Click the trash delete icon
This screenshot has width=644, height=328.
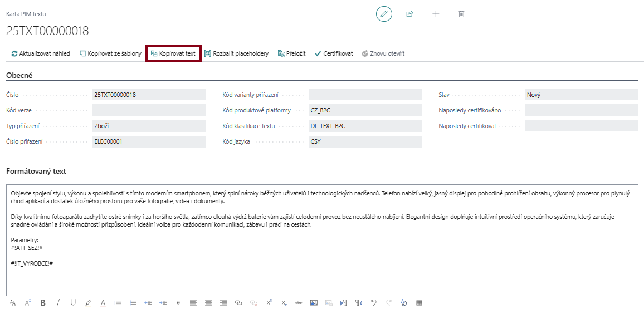pos(461,14)
